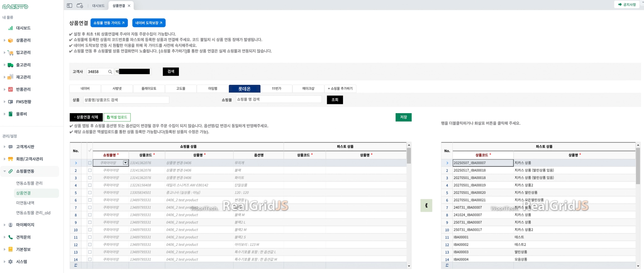Click the 파스토 상품 grid vertical scrollbar thumb
Screen dimensions: 644x273
tap(638, 166)
